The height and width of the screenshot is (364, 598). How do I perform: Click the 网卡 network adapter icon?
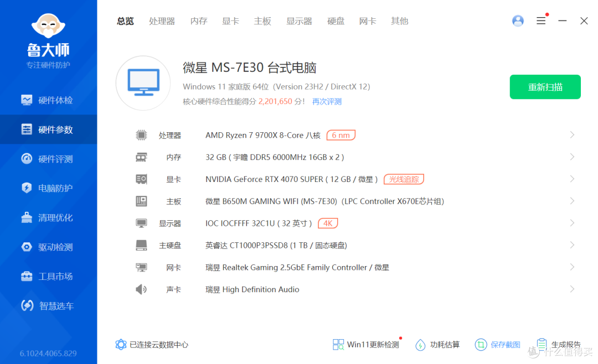[141, 267]
